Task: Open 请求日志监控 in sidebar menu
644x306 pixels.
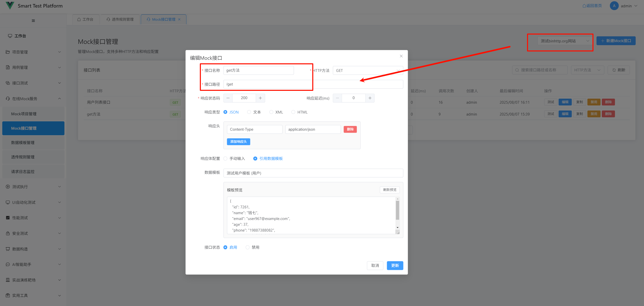Action: [x=23, y=172]
